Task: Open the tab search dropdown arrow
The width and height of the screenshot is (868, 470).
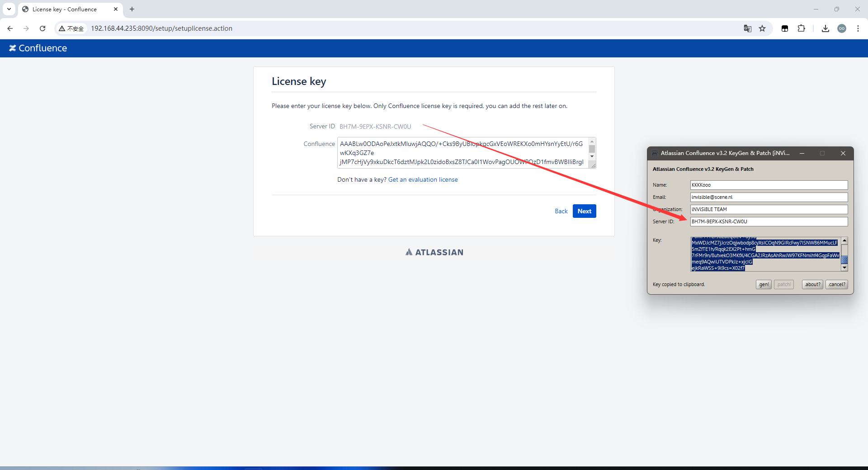Action: pos(9,9)
